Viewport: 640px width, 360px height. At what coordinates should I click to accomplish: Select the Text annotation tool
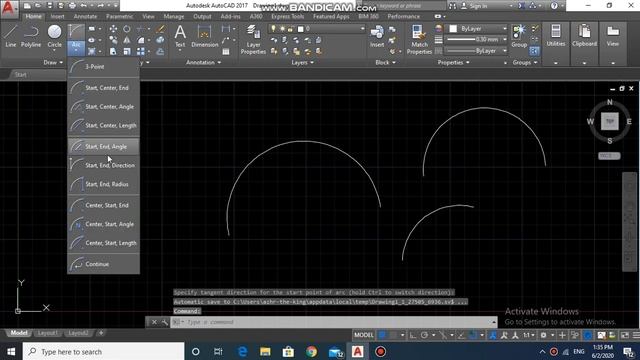click(180, 36)
